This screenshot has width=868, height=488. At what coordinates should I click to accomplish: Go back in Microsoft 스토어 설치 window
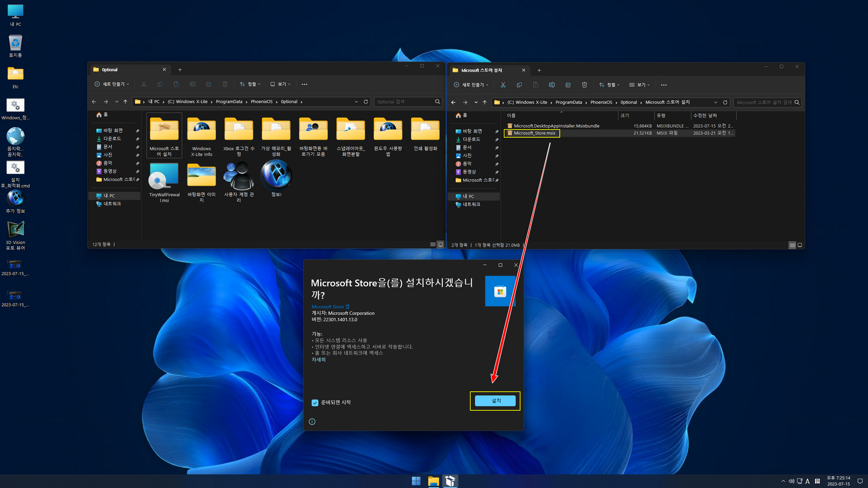coord(453,102)
